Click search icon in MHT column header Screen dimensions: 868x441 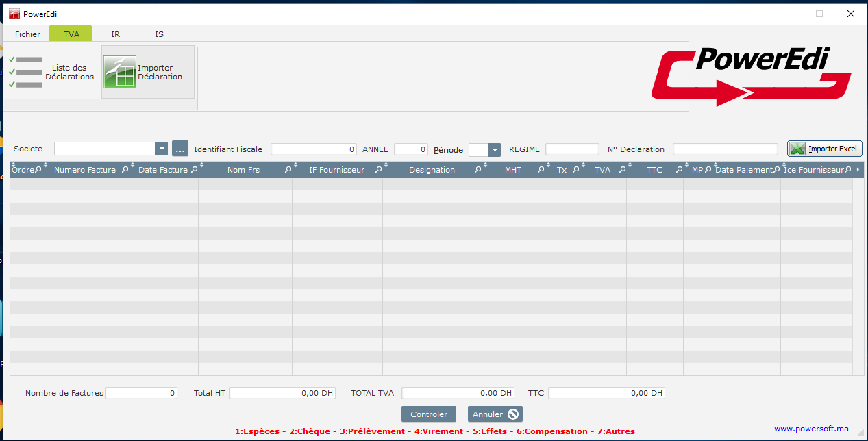click(x=541, y=170)
